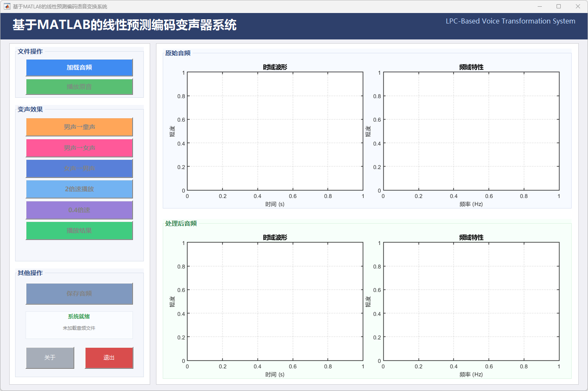588x391 pixels.
Task: Click the 加载音频 (load audio) button
Action: (x=79, y=68)
